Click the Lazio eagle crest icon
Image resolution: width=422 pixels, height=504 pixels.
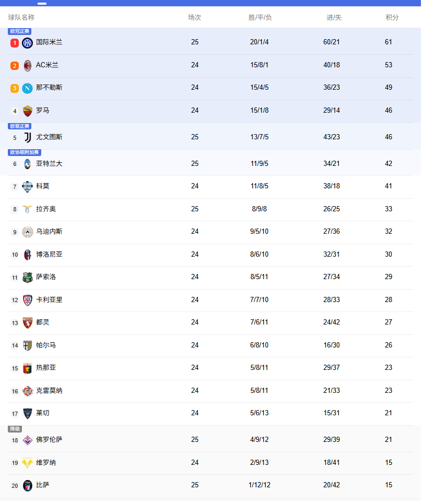[28, 210]
